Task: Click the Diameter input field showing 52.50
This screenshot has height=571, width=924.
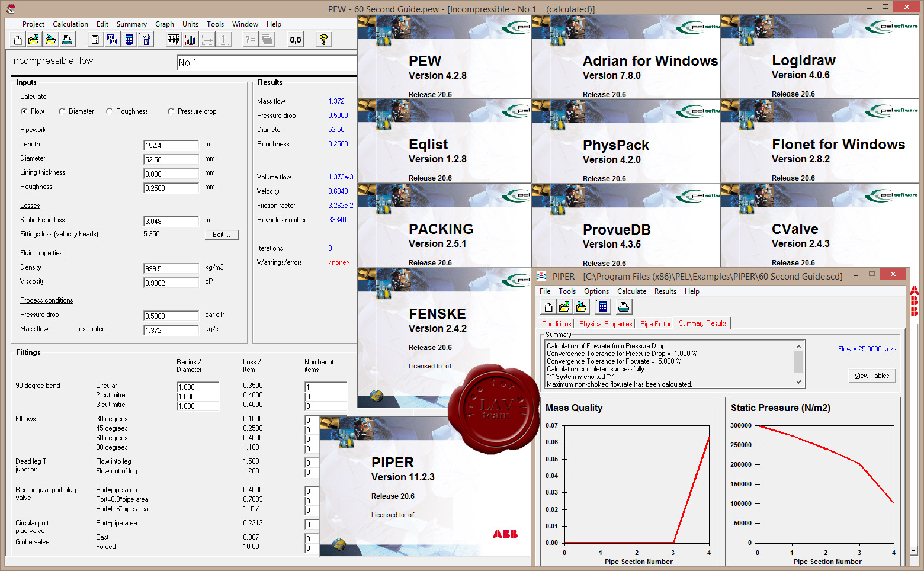Action: [171, 159]
